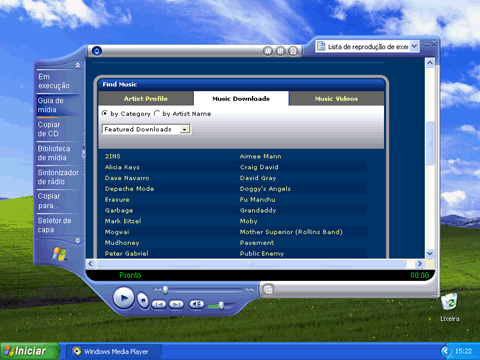Collapse the sidebar using side arrow handle
The width and height of the screenshot is (480, 360).
tap(84, 153)
